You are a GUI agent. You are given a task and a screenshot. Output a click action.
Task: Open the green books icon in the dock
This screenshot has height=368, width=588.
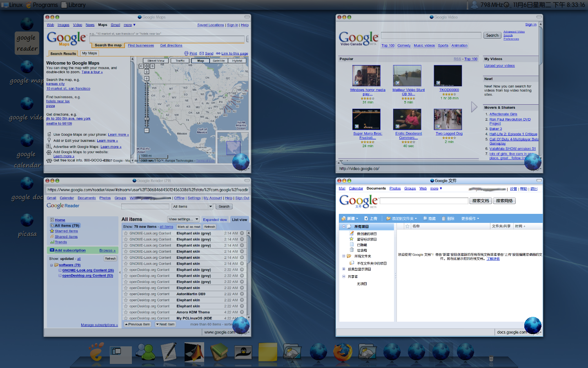[x=218, y=352]
